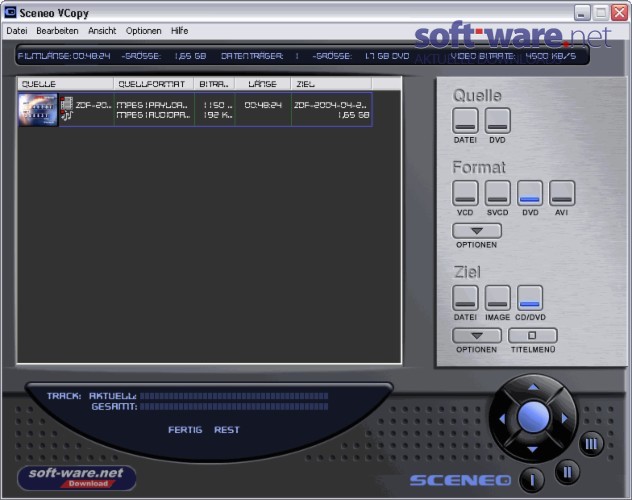Screen dimensions: 632x500
Task: Open the Hilfe menu
Action: 179,31
